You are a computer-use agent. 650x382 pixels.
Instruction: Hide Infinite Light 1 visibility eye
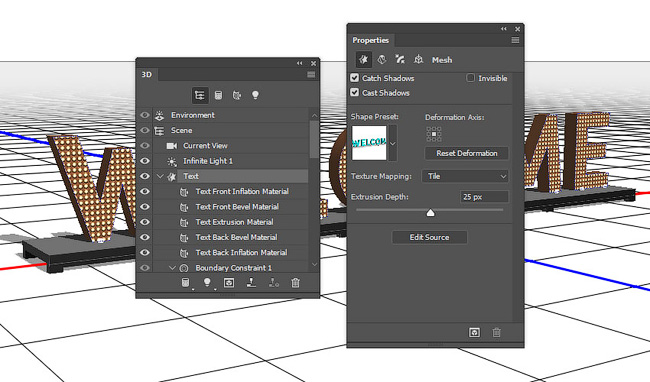point(145,161)
